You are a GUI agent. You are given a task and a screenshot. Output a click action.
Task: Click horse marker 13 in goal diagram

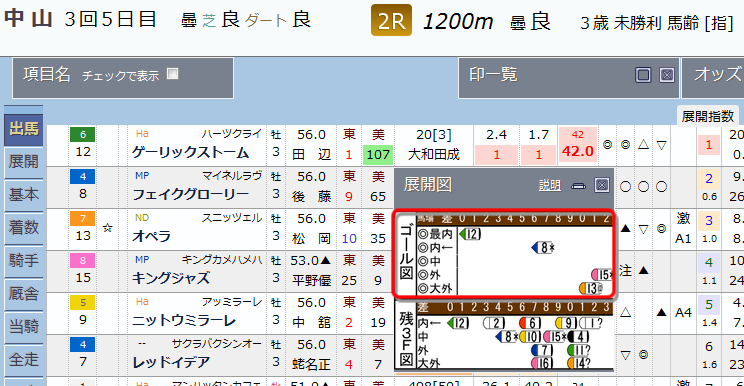point(591,288)
